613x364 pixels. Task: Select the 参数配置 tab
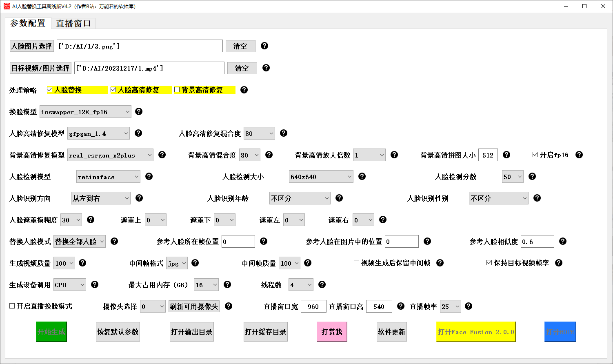pos(28,23)
